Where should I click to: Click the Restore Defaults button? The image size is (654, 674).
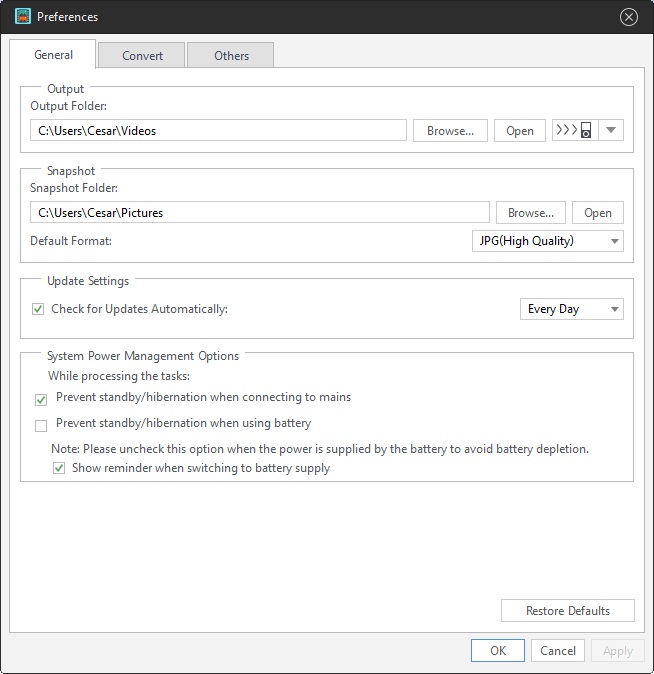[x=568, y=611]
